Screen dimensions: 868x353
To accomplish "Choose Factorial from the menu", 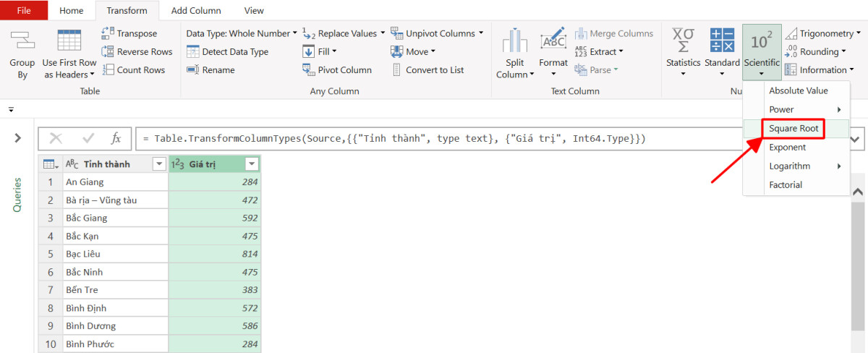I will click(796, 184).
